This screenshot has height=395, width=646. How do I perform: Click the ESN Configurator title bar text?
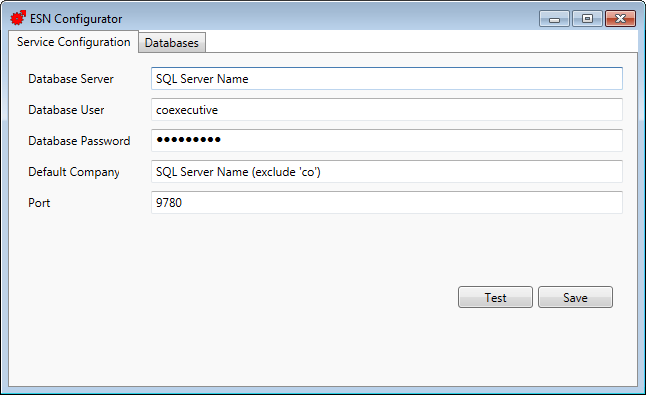click(76, 19)
